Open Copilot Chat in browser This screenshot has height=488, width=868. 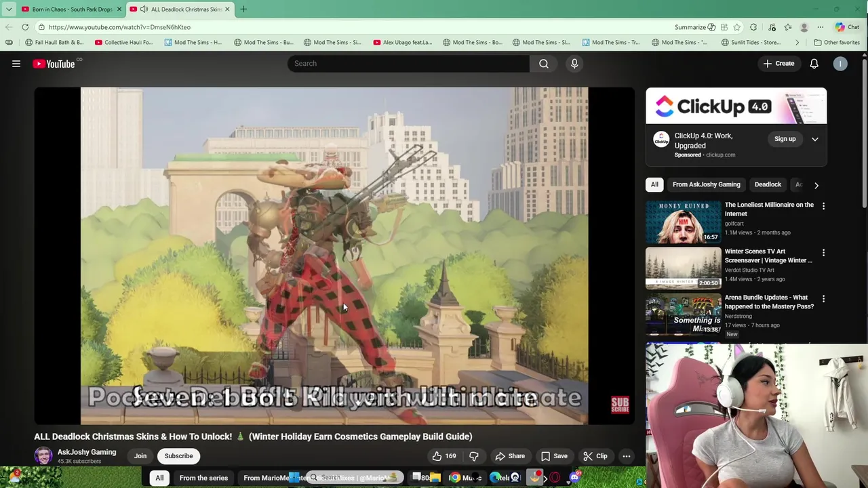[848, 27]
